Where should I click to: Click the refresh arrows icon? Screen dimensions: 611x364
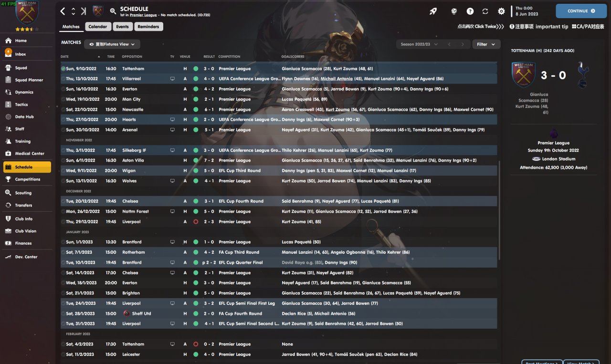(485, 11)
